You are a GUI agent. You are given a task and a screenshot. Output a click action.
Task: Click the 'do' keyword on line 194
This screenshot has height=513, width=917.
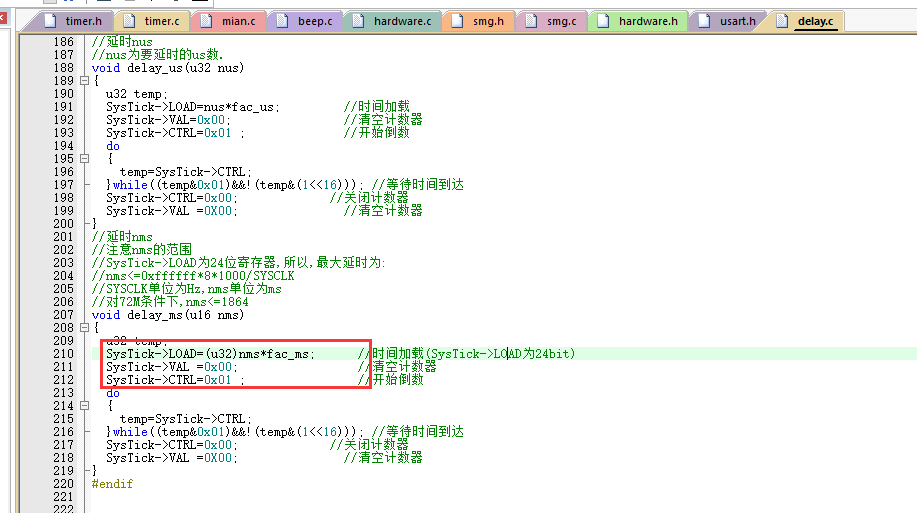point(113,146)
